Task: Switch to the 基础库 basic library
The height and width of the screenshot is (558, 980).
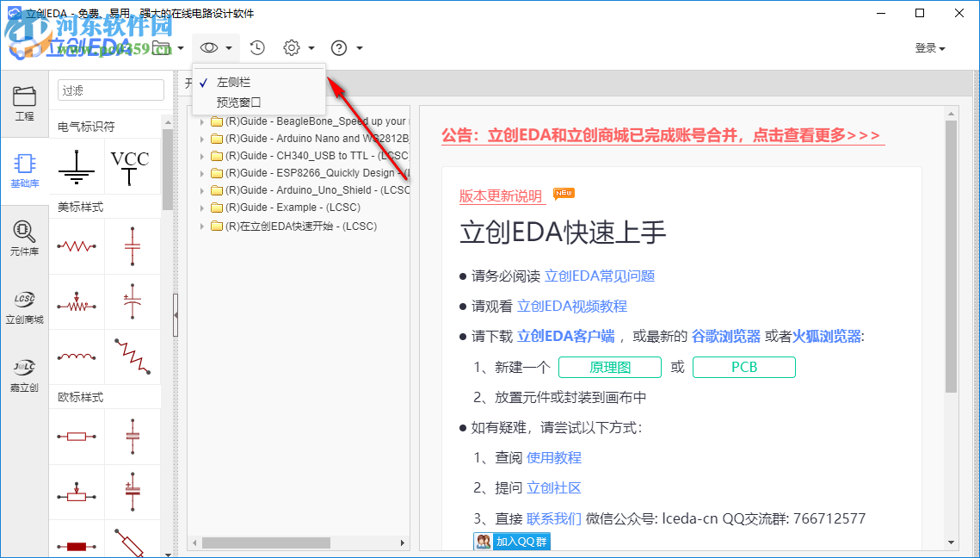Action: [24, 170]
